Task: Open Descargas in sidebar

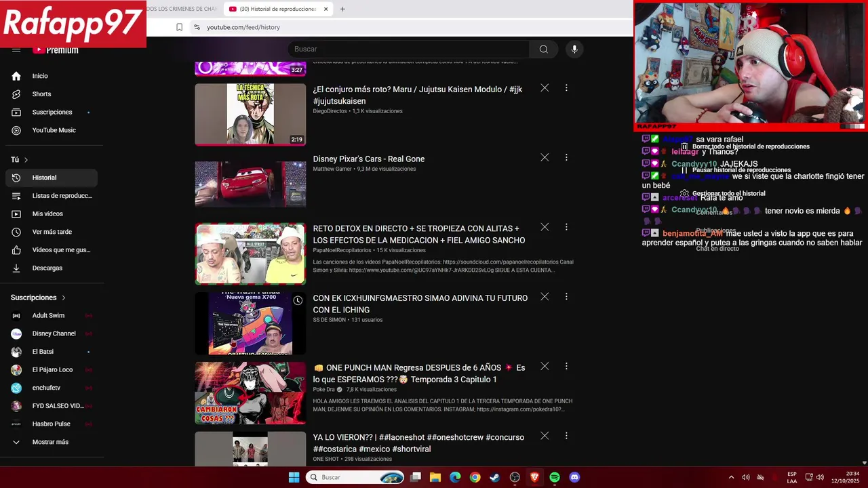Action: [x=52, y=268]
